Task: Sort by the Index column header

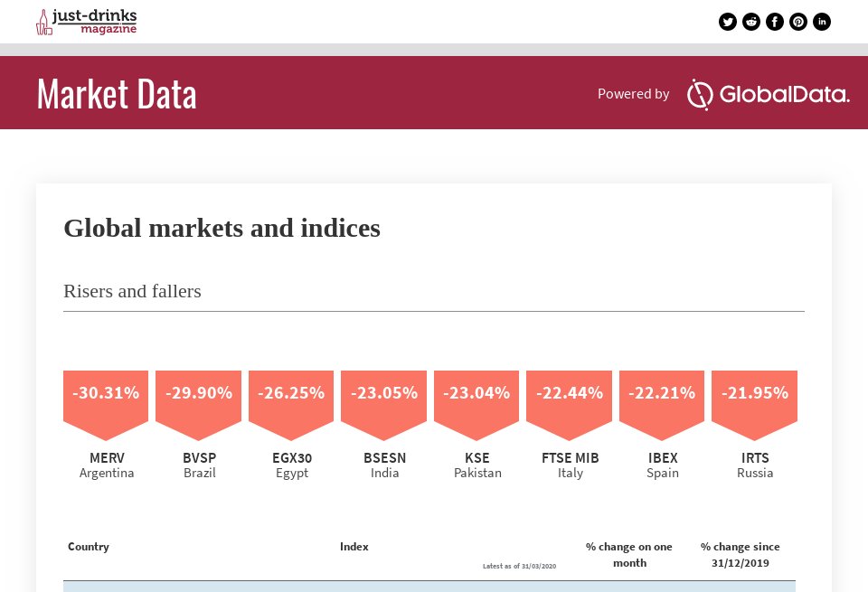Action: click(x=354, y=547)
